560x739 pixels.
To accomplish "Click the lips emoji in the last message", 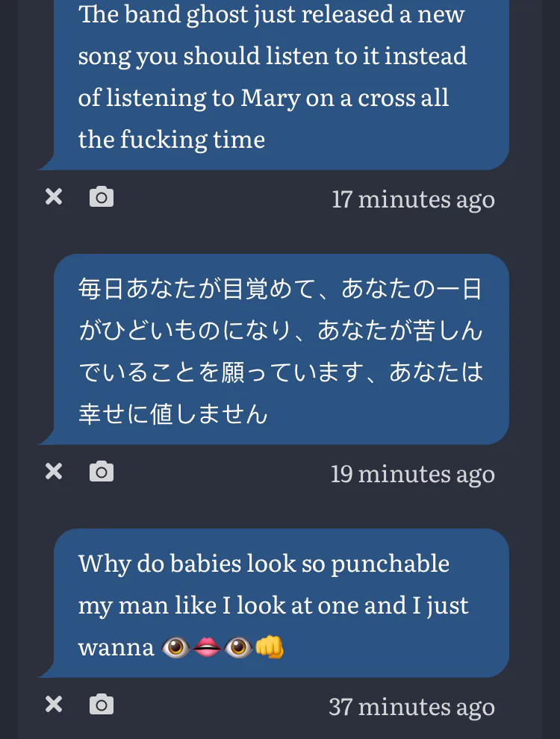I will coord(208,646).
